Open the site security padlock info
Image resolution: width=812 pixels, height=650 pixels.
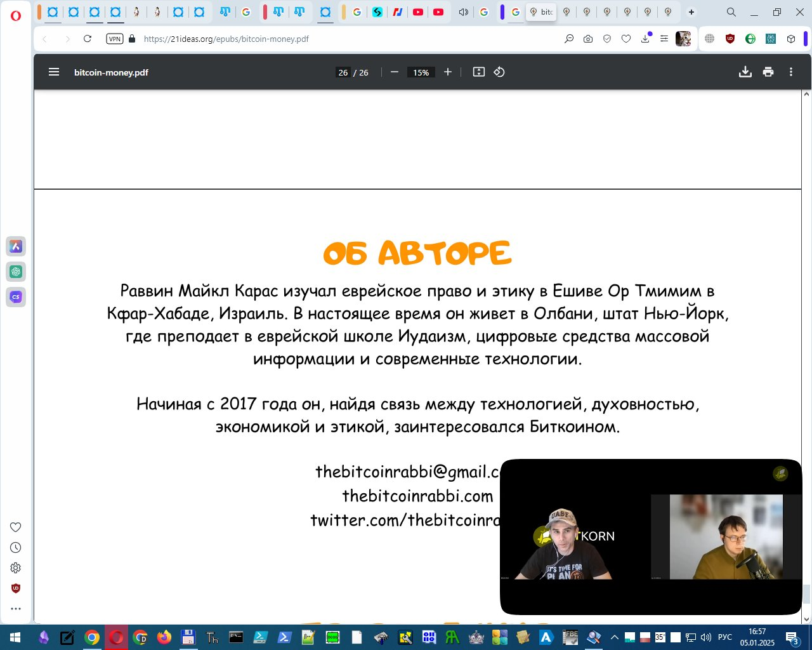(132, 39)
